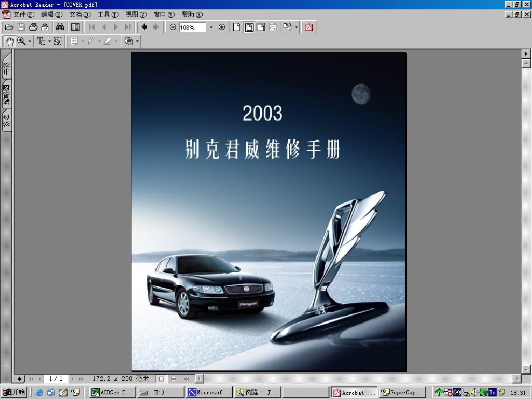Viewport: 532px width, 399px height.
Task: Go to first page using toolbar arrow
Action: [x=91, y=28]
